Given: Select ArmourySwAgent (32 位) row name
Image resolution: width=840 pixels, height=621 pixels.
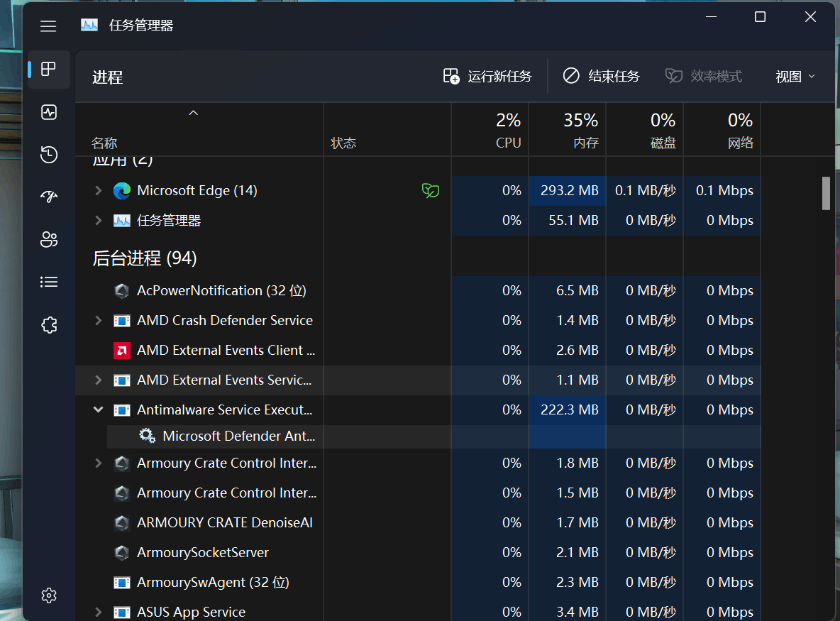Looking at the screenshot, I should (x=214, y=582).
